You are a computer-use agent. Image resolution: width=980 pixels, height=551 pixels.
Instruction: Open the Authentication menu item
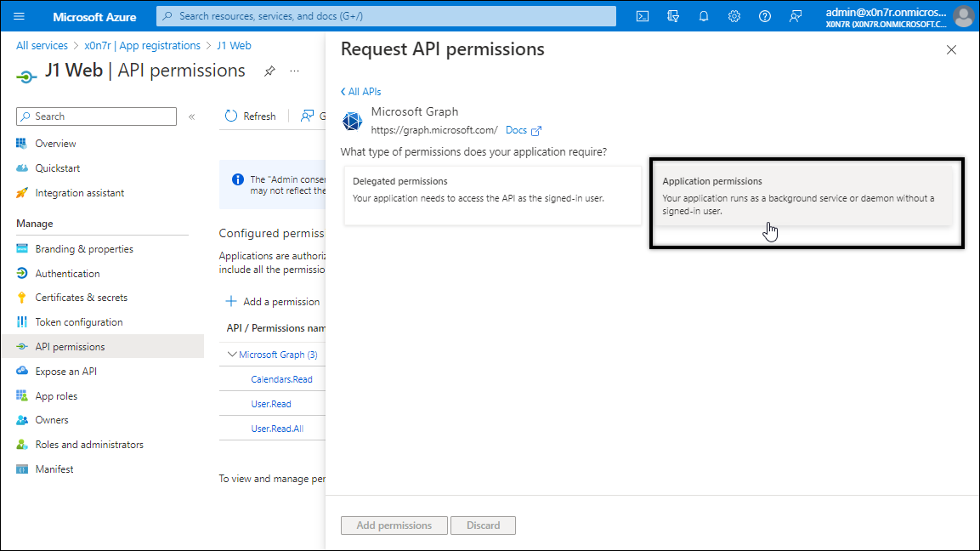coord(67,274)
